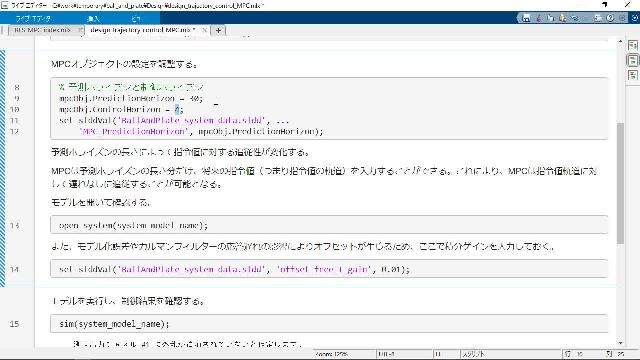Click the text モデルを開いて確認する

coord(101,202)
